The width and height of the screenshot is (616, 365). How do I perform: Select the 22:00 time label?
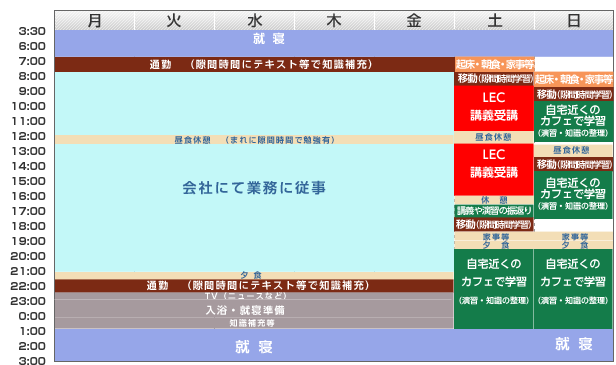tap(28, 286)
